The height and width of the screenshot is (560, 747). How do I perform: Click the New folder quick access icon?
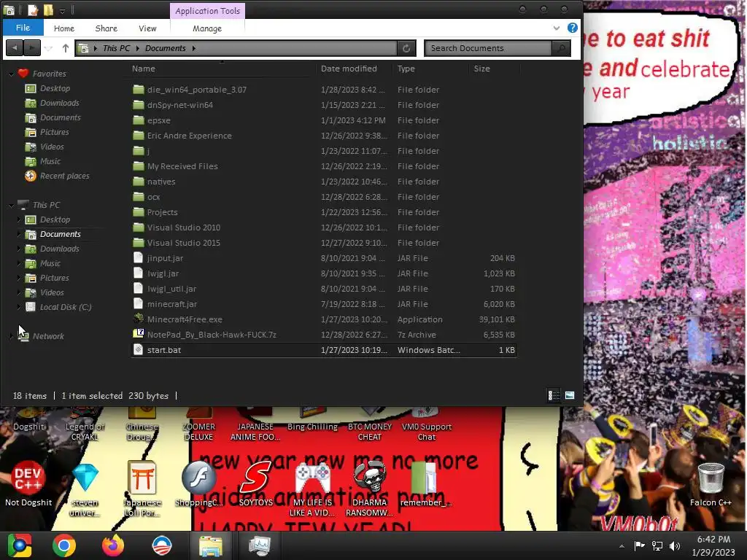click(48, 10)
